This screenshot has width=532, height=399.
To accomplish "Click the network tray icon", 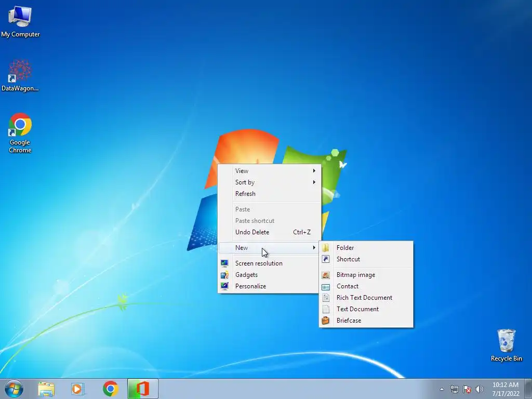I will [454, 389].
